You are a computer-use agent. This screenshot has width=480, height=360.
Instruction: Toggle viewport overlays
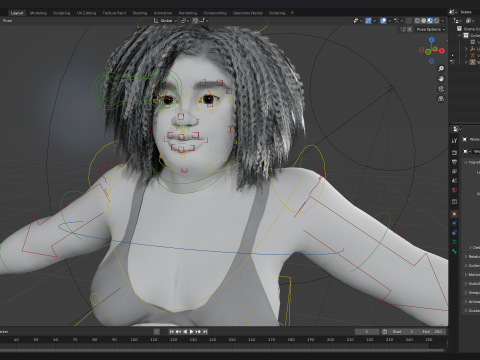pos(383,21)
